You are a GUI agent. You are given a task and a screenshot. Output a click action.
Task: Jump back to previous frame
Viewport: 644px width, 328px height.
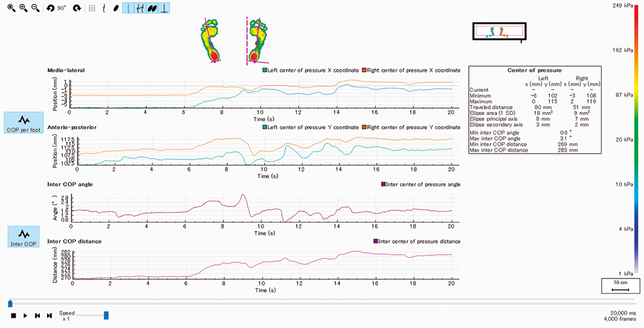37,316
